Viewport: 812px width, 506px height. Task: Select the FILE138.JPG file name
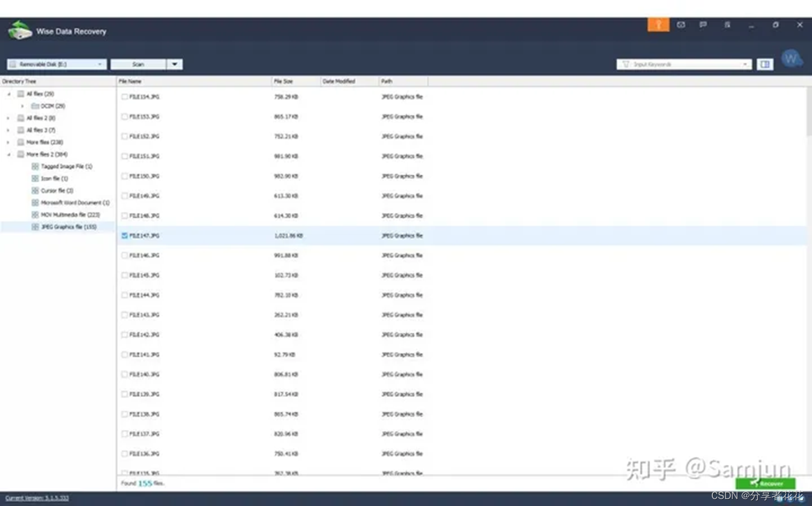144,414
